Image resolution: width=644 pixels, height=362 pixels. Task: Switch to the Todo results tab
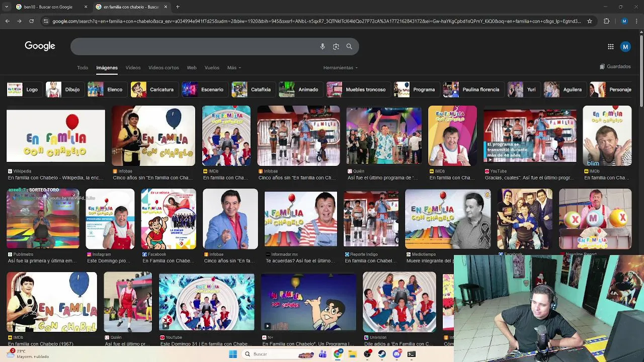[83, 67]
